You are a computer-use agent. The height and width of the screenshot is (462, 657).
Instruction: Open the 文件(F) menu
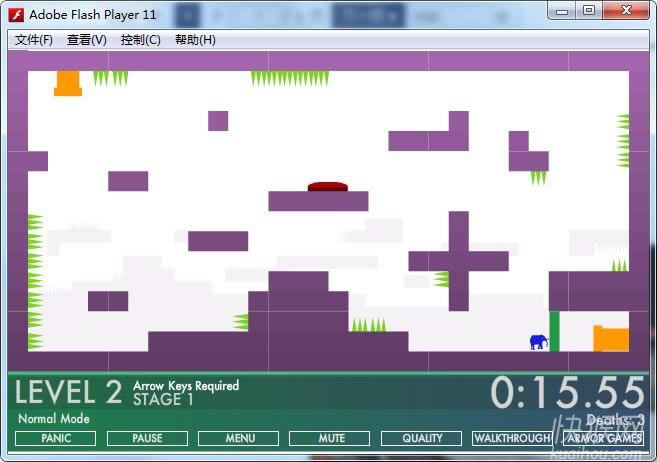click(x=34, y=40)
